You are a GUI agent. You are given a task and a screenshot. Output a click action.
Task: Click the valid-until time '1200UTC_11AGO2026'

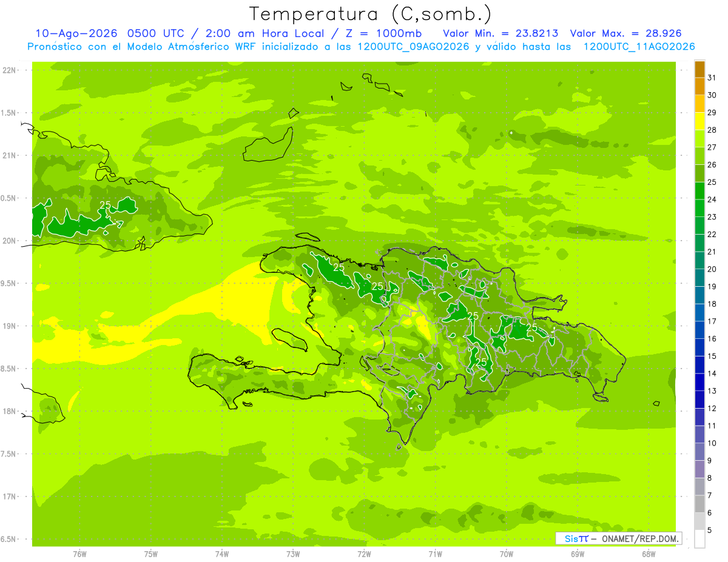coord(639,47)
